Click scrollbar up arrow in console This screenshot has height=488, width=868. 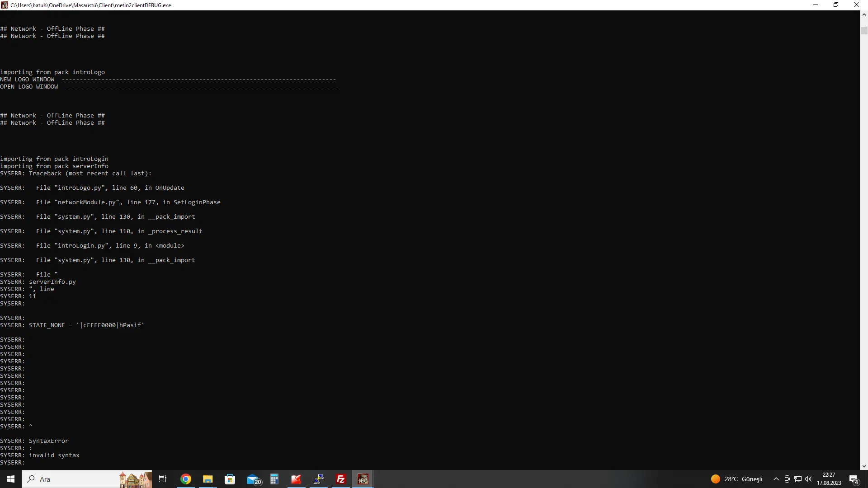pyautogui.click(x=864, y=14)
